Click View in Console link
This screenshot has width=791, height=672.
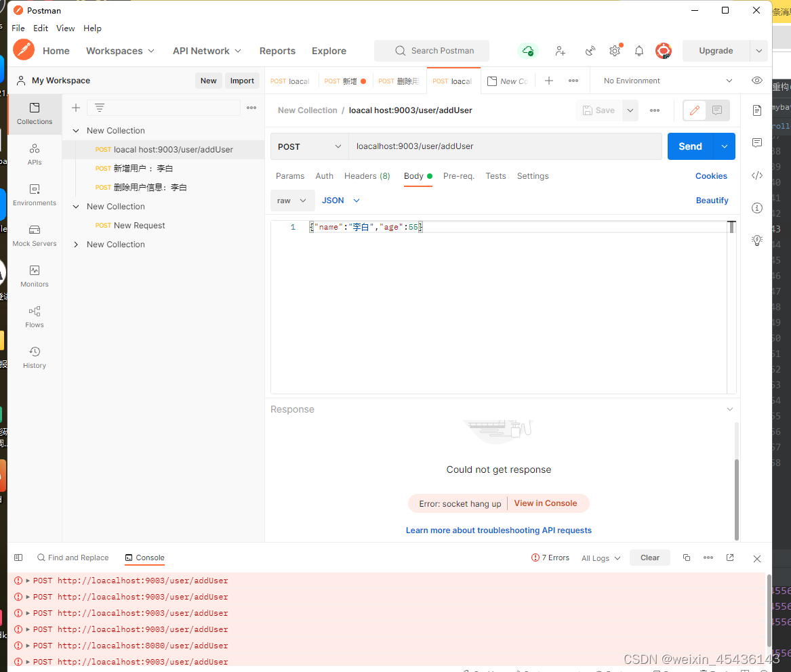pos(546,503)
